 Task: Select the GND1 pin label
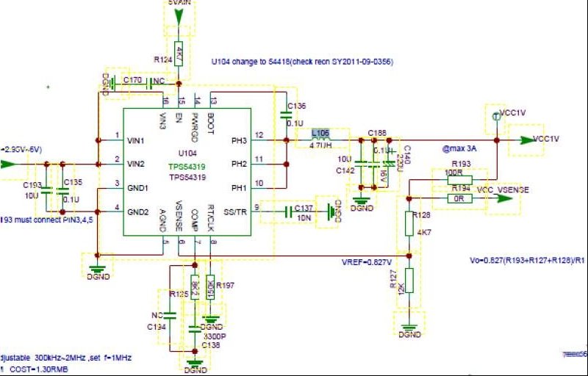click(137, 188)
